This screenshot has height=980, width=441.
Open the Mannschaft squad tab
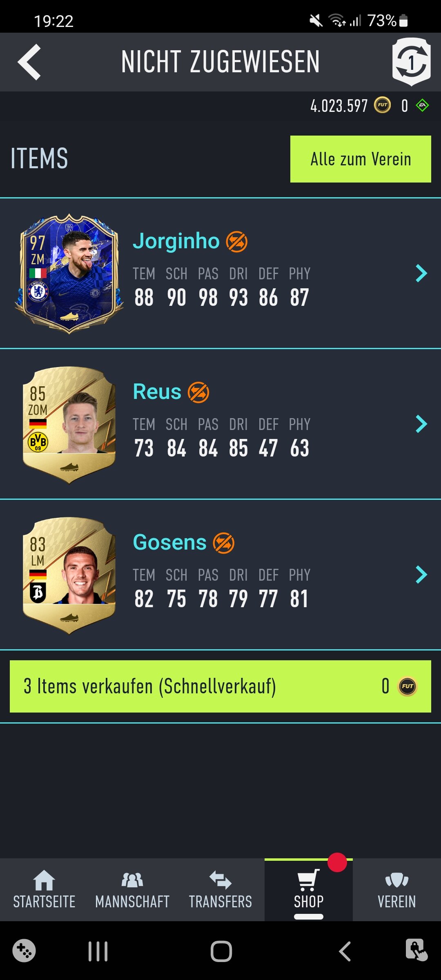tap(132, 890)
